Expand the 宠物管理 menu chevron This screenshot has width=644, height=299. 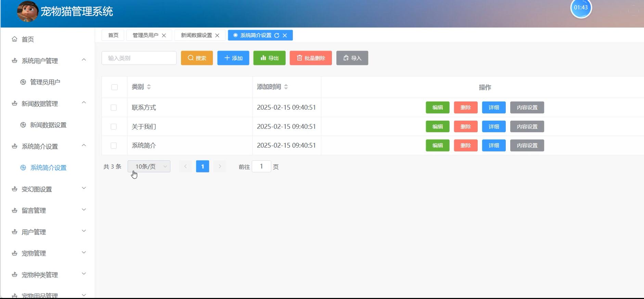tap(84, 253)
